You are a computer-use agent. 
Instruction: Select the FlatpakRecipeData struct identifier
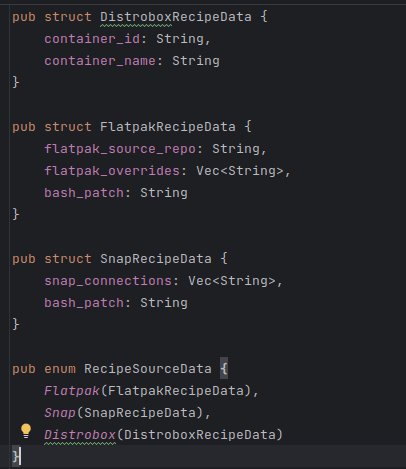coord(168,127)
